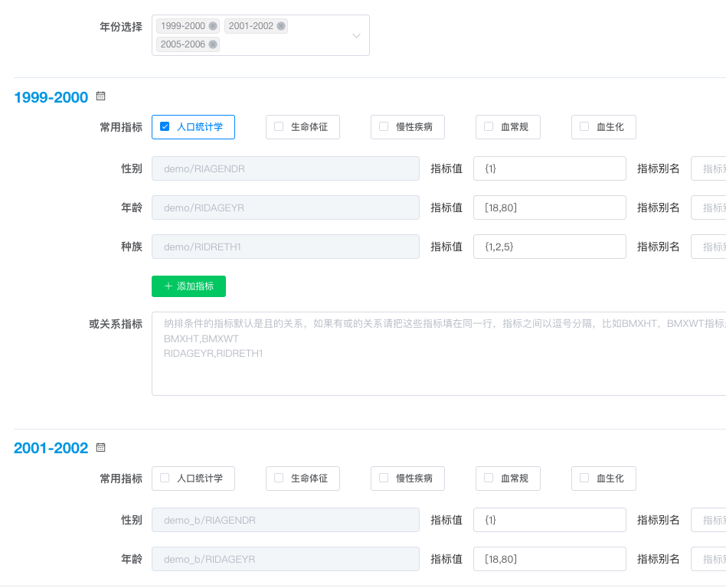Screen dimensions: 726x588
Task: Click the 种族 row label
Action: (132, 247)
